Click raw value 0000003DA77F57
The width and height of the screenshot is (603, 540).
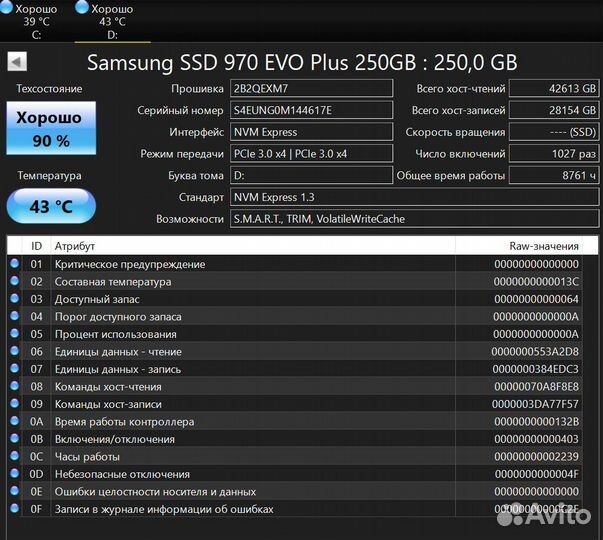pos(535,404)
